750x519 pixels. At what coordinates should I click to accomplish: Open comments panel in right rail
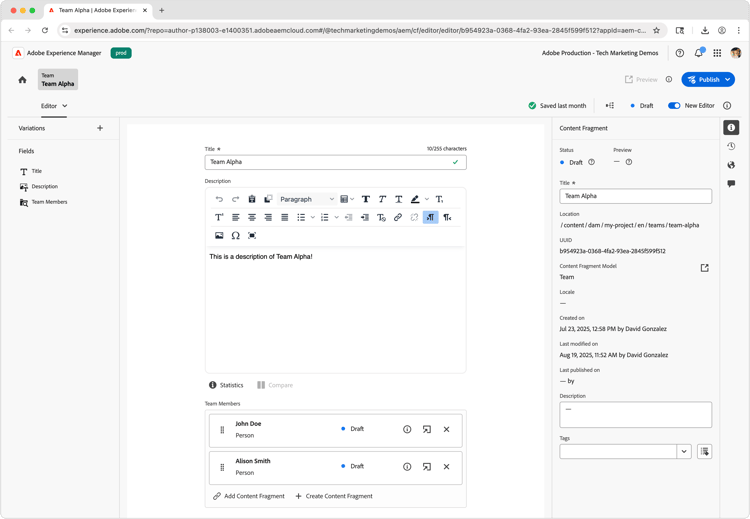click(731, 184)
